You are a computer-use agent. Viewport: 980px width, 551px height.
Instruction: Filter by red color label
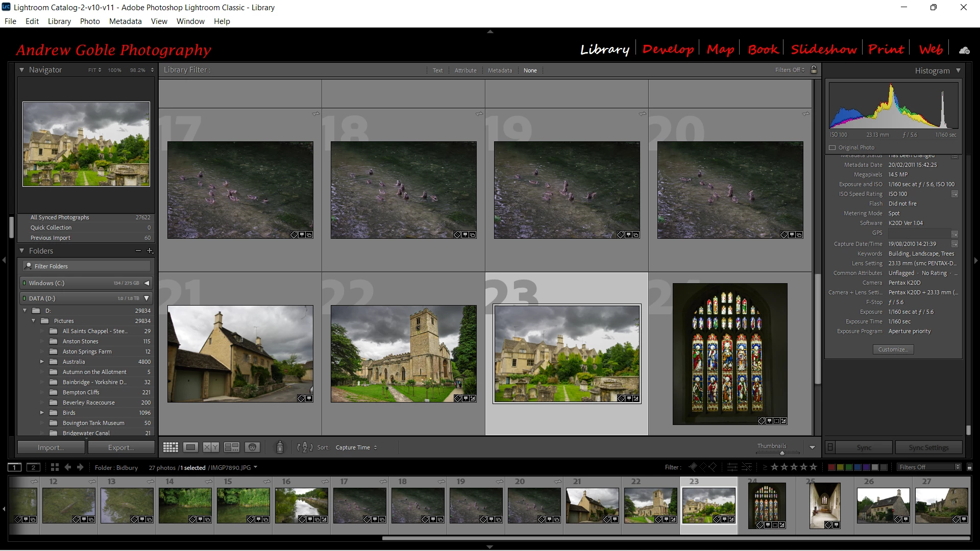click(831, 467)
